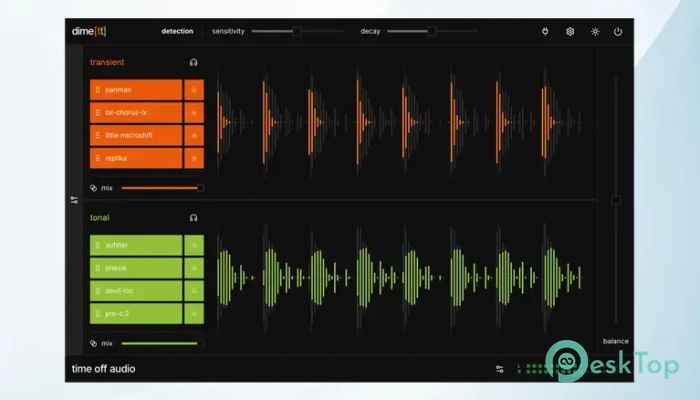Click the sun brightness theme icon

(594, 31)
